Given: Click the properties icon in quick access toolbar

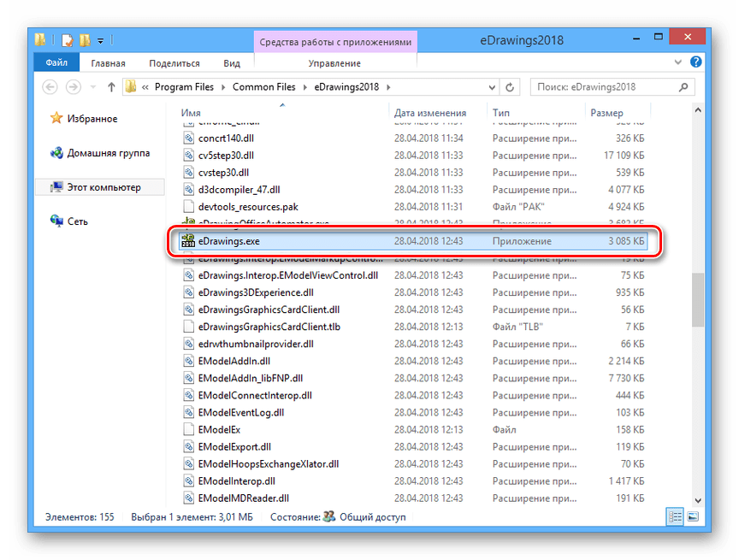Looking at the screenshot, I should [x=67, y=40].
